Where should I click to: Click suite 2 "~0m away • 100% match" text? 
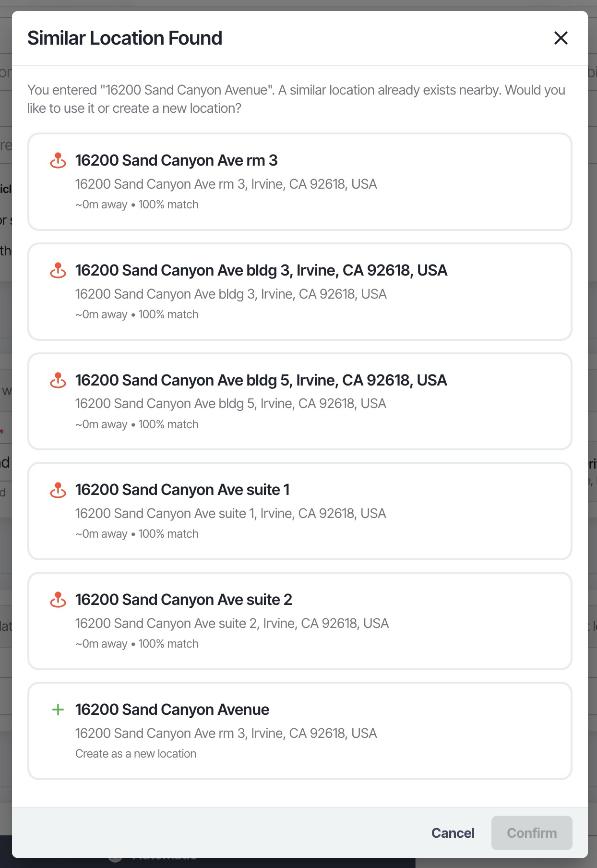tap(137, 644)
